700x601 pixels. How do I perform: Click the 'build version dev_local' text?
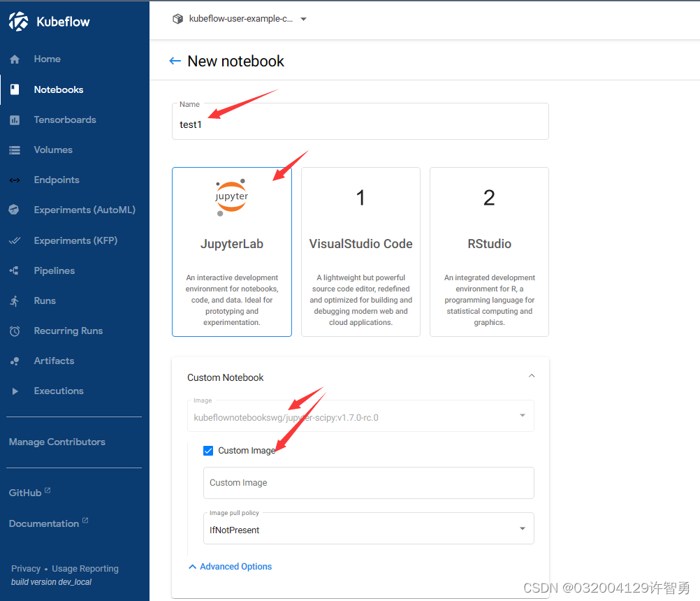click(51, 582)
